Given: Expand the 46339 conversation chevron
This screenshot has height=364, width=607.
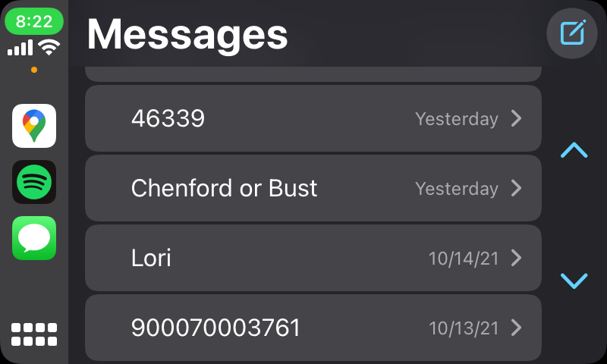Looking at the screenshot, I should point(517,118).
